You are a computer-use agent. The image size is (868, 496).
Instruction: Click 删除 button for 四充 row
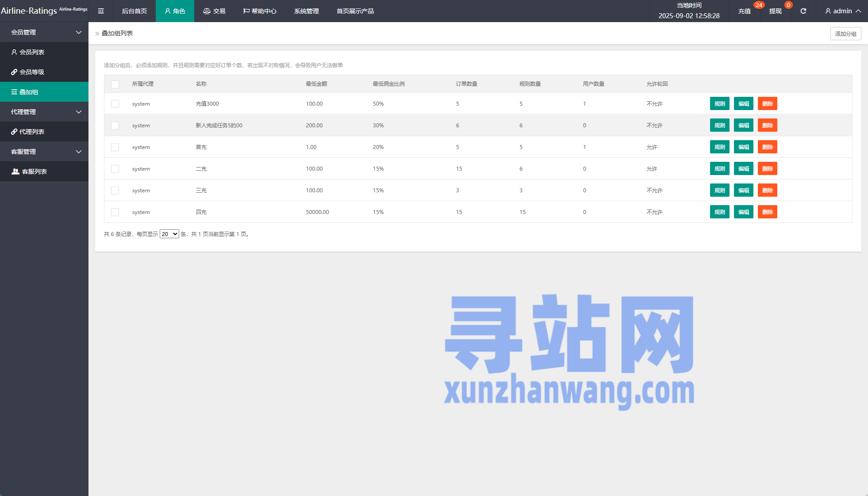(x=768, y=212)
